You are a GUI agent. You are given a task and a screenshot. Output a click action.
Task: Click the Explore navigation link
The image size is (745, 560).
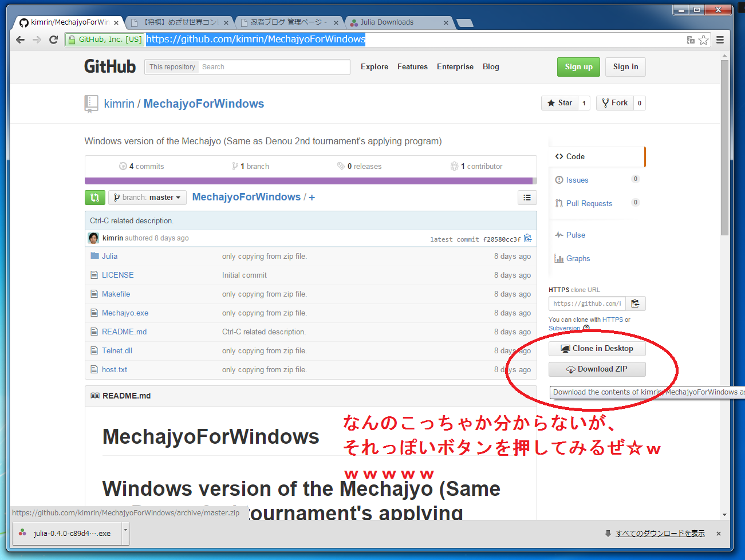click(x=375, y=66)
